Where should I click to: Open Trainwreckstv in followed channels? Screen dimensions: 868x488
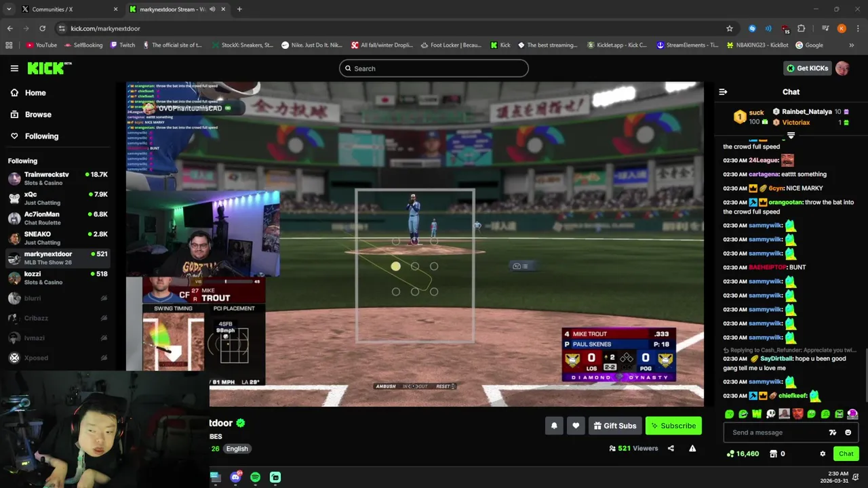(57, 178)
